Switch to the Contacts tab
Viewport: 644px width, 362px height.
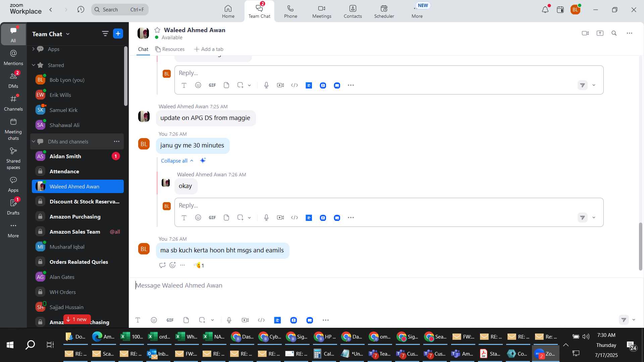(x=353, y=11)
